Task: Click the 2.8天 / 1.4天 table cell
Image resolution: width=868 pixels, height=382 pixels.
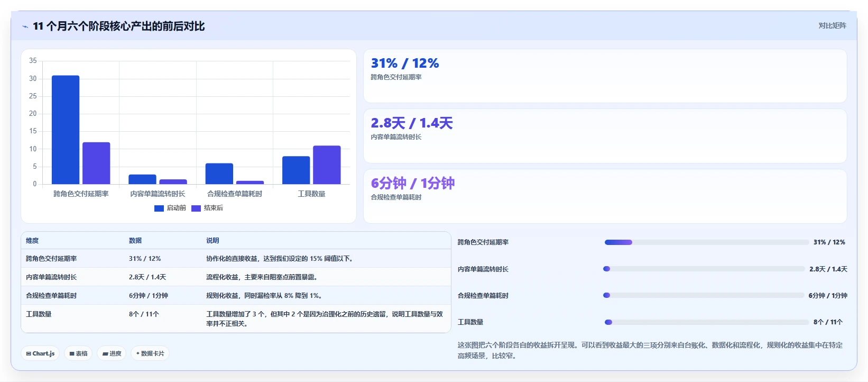Action: pyautogui.click(x=147, y=277)
